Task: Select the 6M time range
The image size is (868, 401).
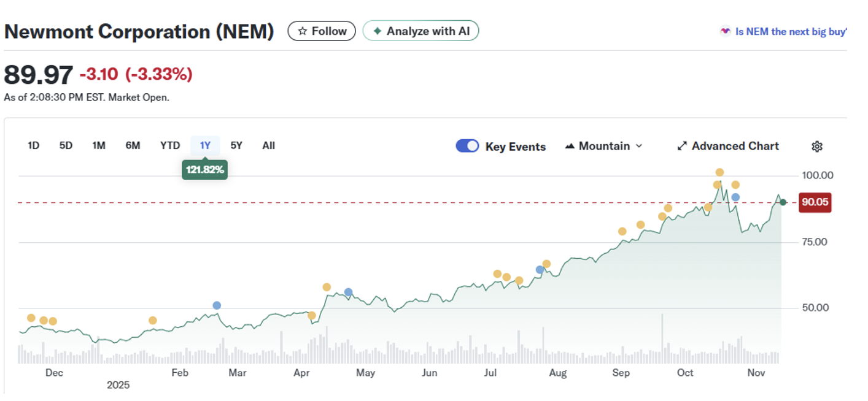Action: (x=133, y=145)
